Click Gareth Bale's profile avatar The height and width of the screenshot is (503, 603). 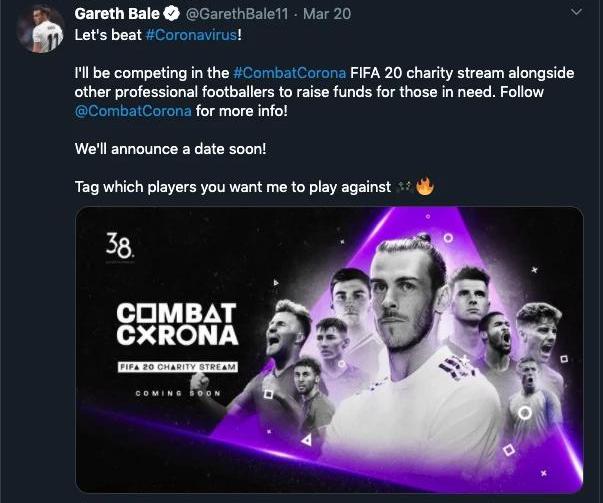[x=41, y=29]
